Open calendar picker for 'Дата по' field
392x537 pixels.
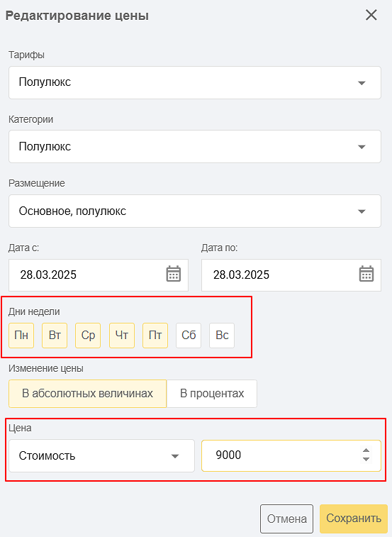tap(366, 274)
